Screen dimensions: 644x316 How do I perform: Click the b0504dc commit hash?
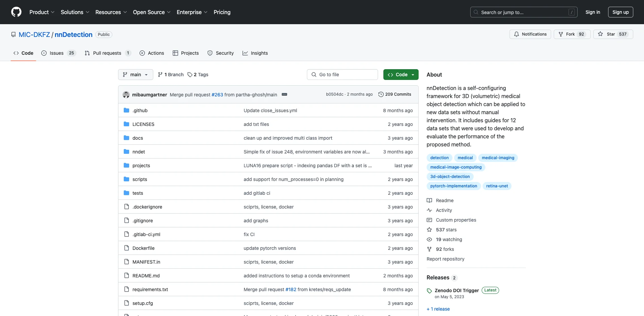(335, 94)
